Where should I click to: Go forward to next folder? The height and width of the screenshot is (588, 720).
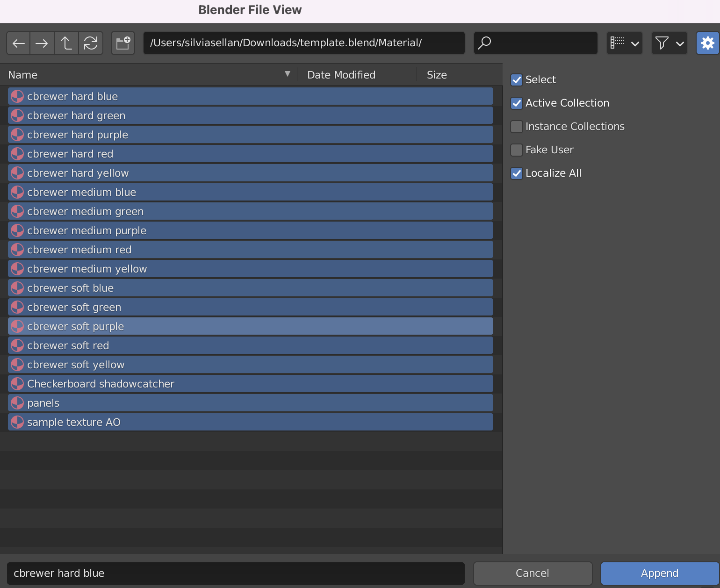(42, 43)
